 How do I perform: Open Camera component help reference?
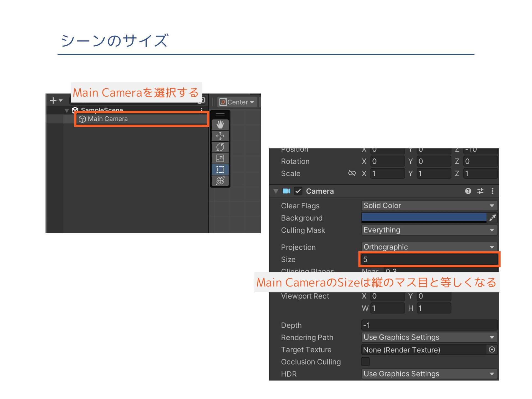[468, 191]
